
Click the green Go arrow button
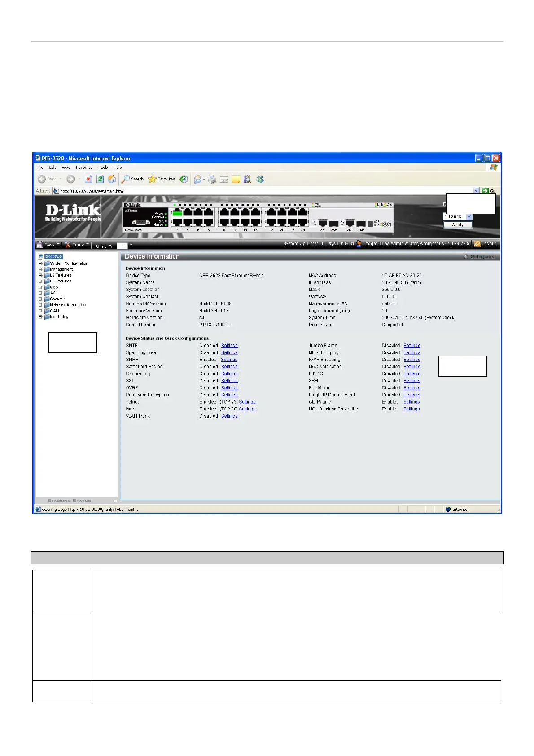[x=485, y=191]
